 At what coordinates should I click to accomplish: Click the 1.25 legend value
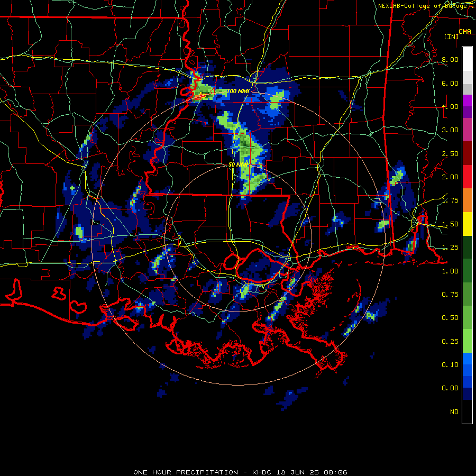point(450,248)
